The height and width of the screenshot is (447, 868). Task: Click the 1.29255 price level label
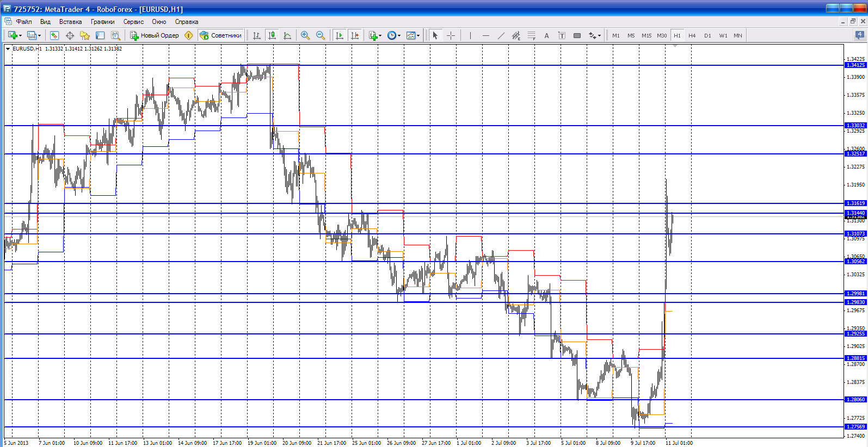click(855, 334)
